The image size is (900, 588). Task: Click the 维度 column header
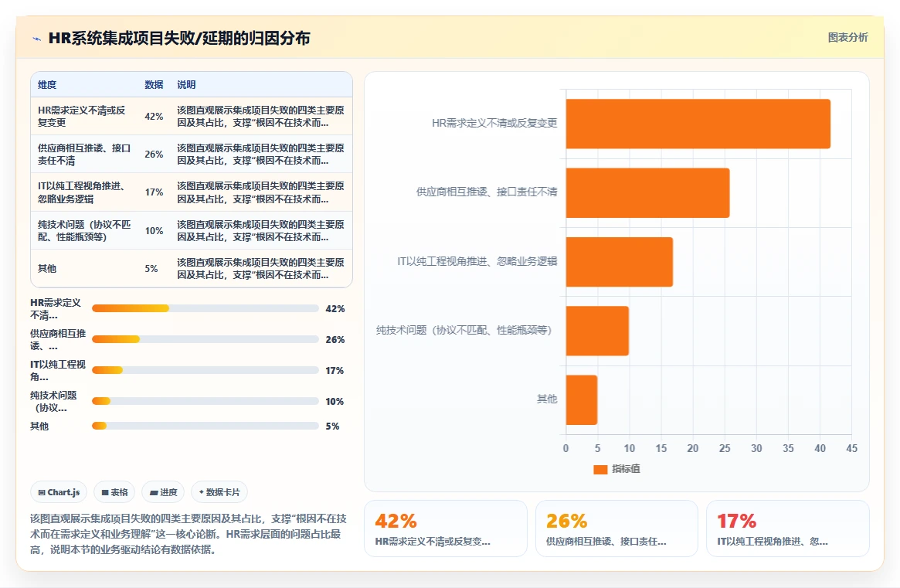coord(47,85)
